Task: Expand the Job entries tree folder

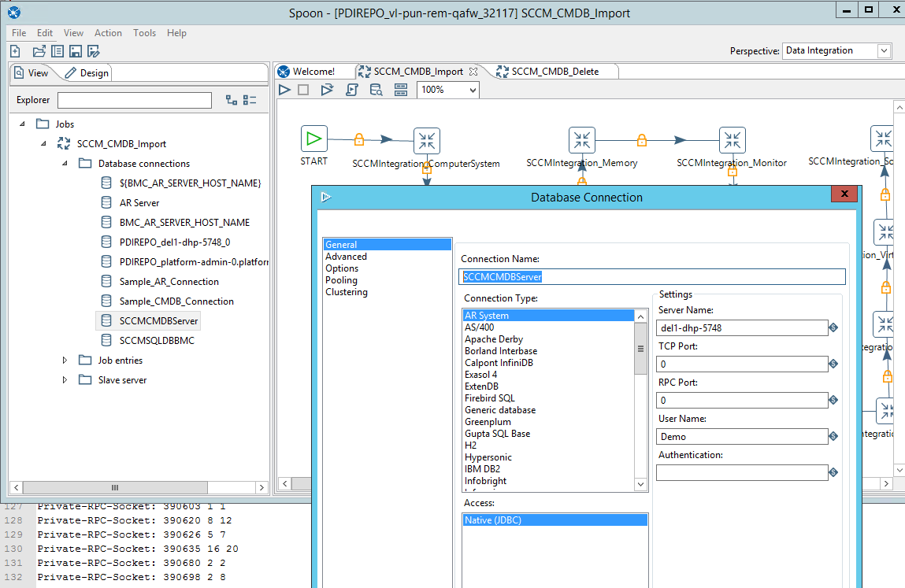Action: click(65, 361)
